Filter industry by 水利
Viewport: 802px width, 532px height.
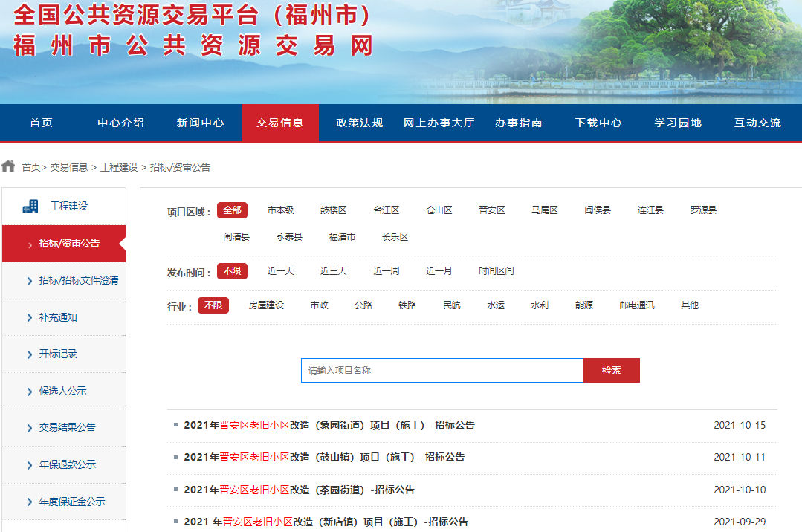tap(540, 305)
